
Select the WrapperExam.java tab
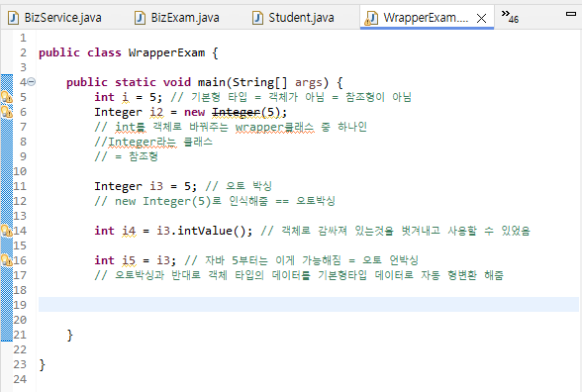(426, 18)
